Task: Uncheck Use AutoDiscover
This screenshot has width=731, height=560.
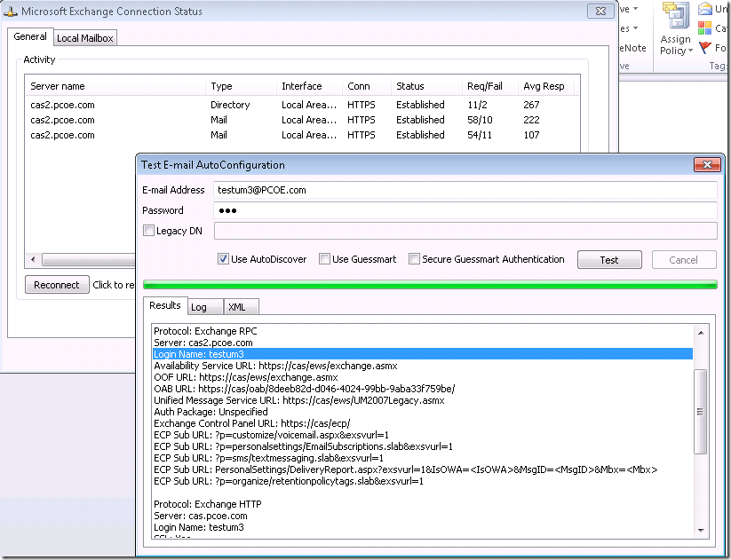Action: pos(223,259)
